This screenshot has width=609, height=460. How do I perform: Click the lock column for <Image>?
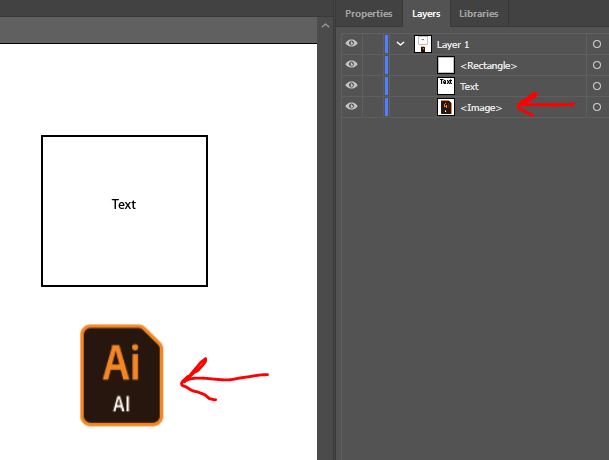tap(372, 107)
